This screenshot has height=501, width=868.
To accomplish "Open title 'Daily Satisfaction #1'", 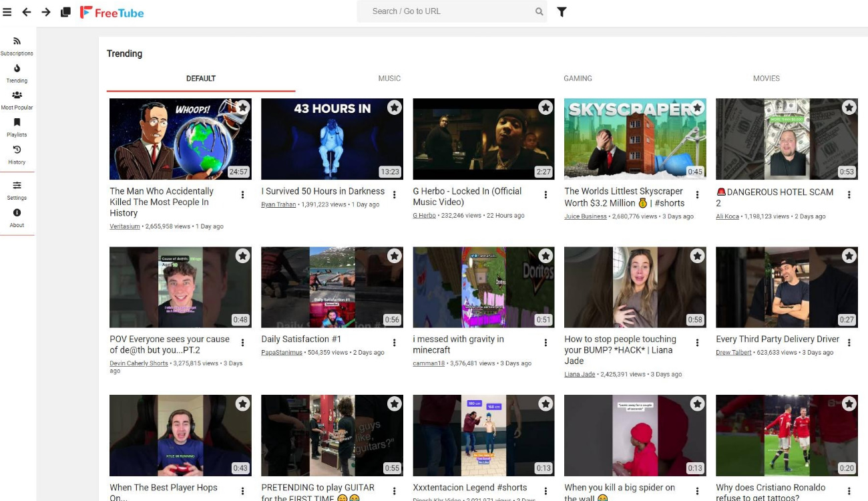I will (301, 339).
